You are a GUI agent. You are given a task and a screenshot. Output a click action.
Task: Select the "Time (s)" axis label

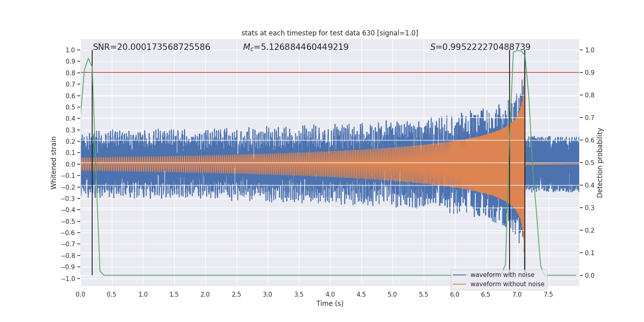coord(330,303)
